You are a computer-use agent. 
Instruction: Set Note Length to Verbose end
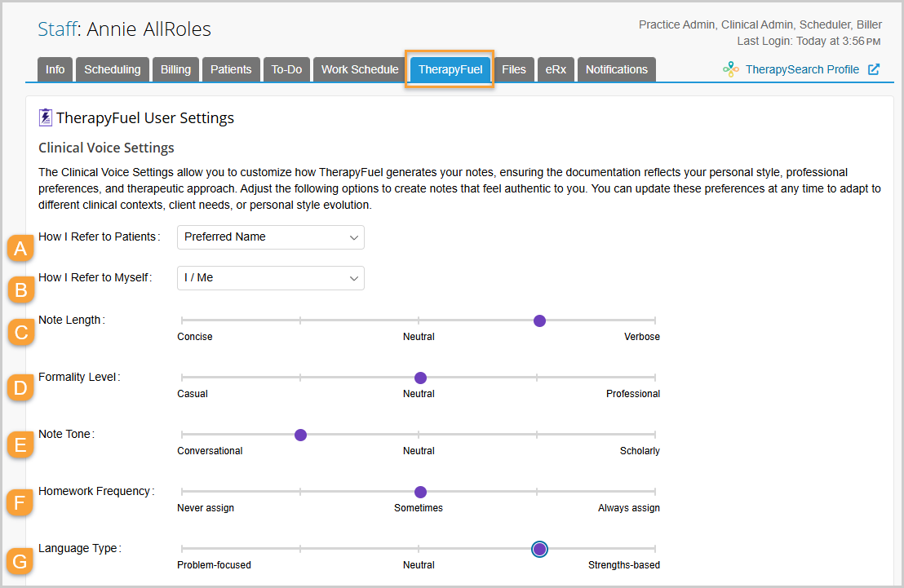655,321
